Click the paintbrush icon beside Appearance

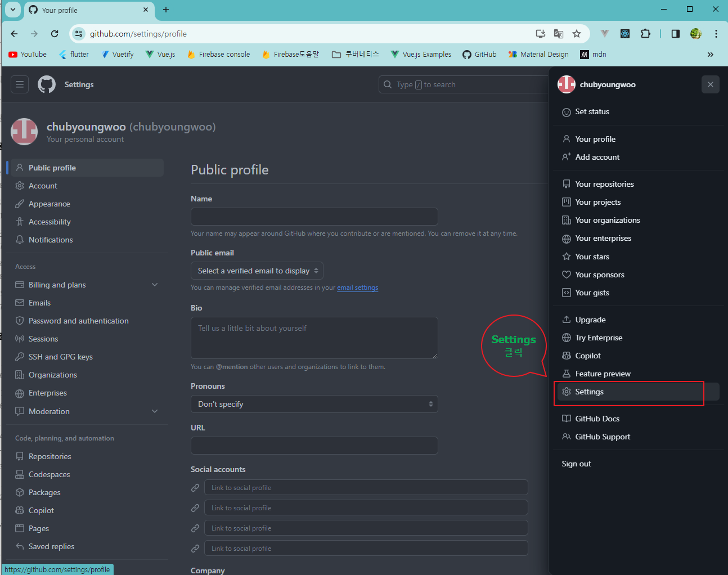(x=20, y=204)
